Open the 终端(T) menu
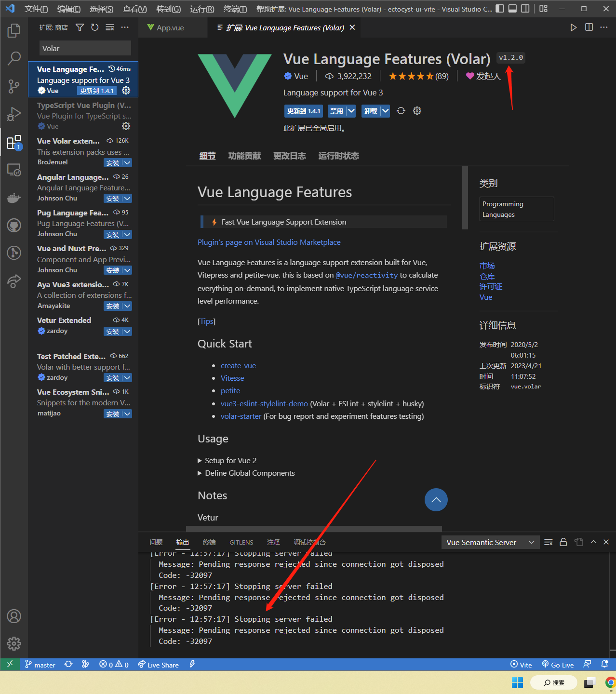This screenshot has width=616, height=694. [234, 8]
